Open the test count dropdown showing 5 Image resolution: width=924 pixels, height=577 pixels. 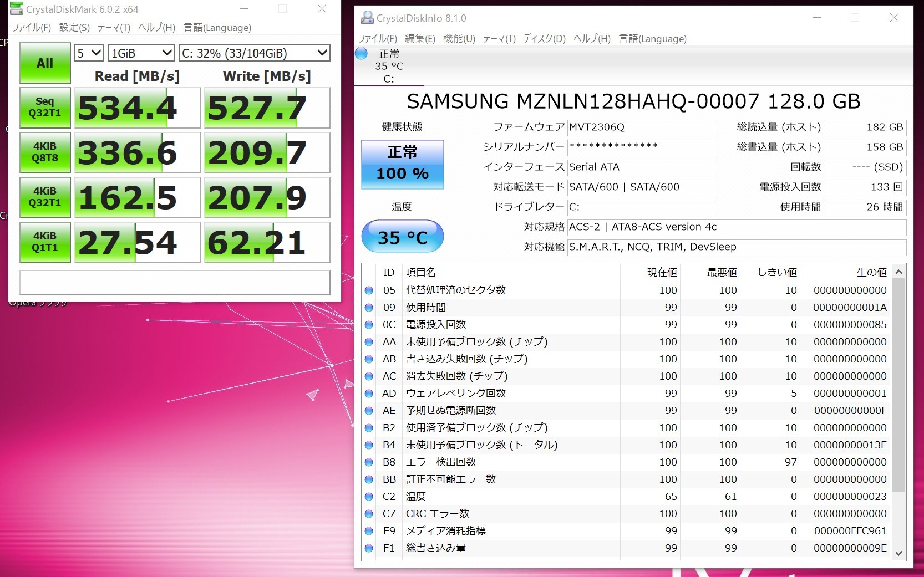tap(89, 53)
